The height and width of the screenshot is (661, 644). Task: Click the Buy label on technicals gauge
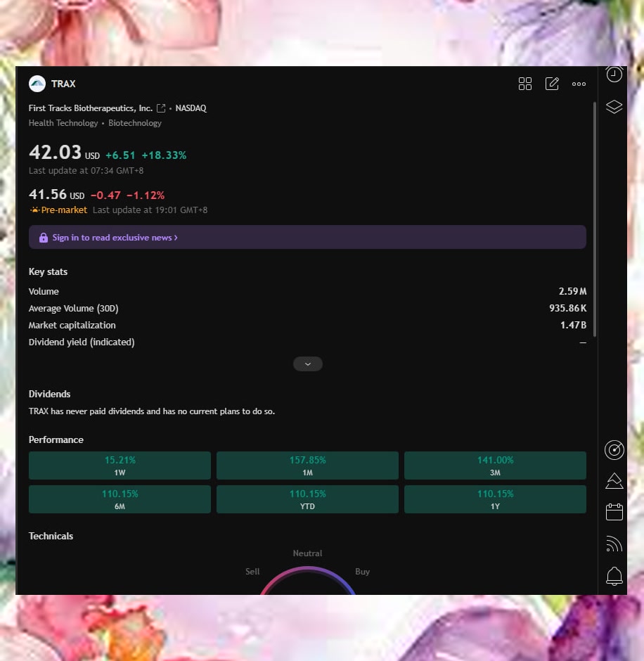362,572
